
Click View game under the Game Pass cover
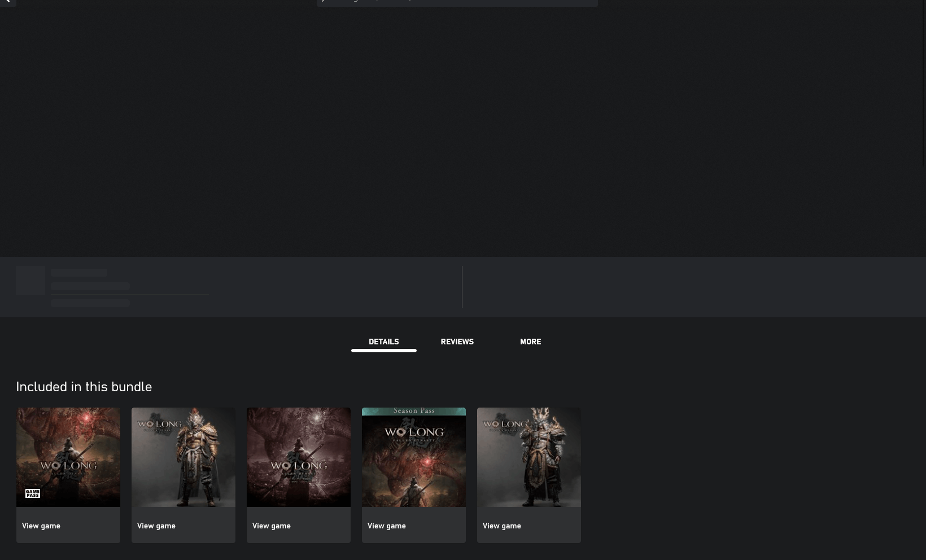41,526
